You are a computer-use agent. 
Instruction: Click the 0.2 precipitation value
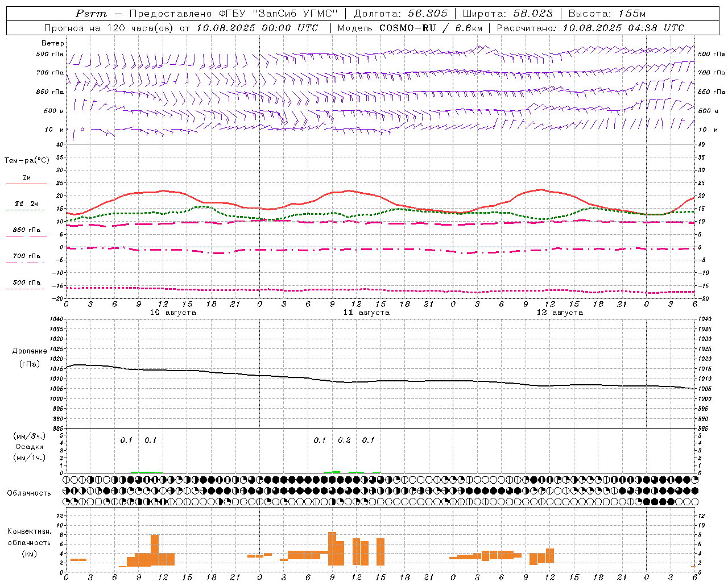click(344, 440)
